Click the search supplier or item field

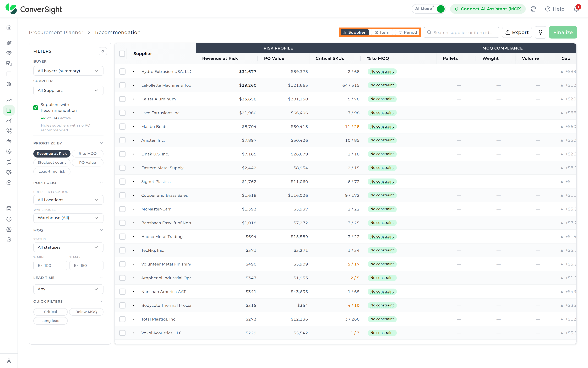[x=461, y=32]
